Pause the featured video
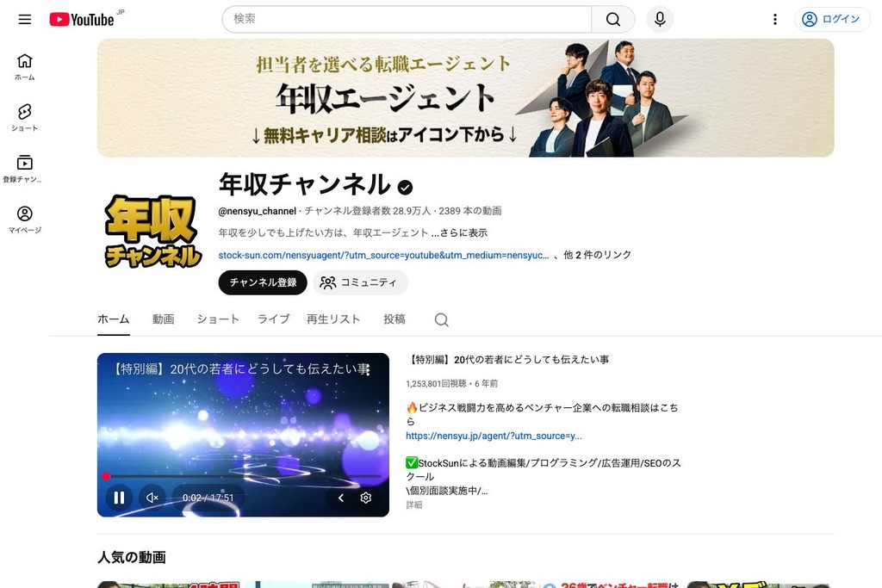This screenshot has height=588, width=882. pos(119,498)
